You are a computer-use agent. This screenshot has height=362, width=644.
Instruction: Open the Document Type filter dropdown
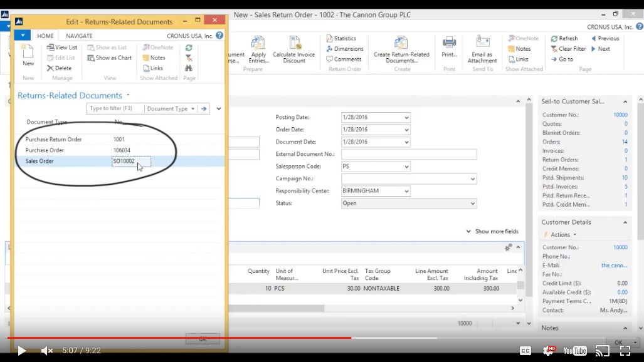[x=193, y=108]
